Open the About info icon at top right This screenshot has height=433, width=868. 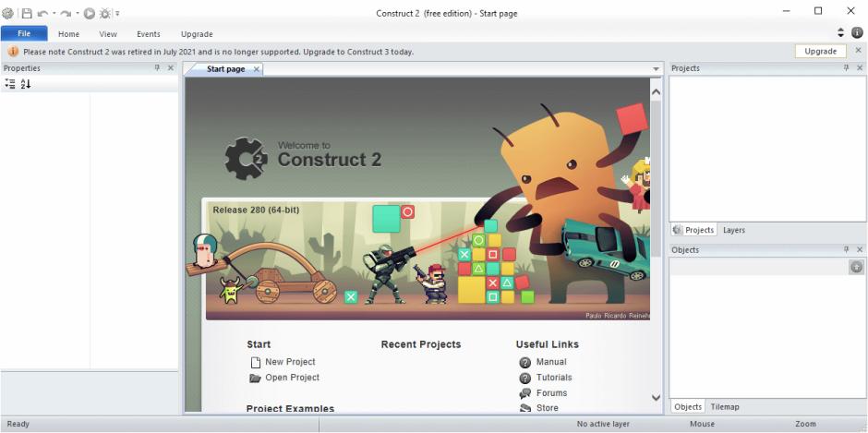[857, 33]
